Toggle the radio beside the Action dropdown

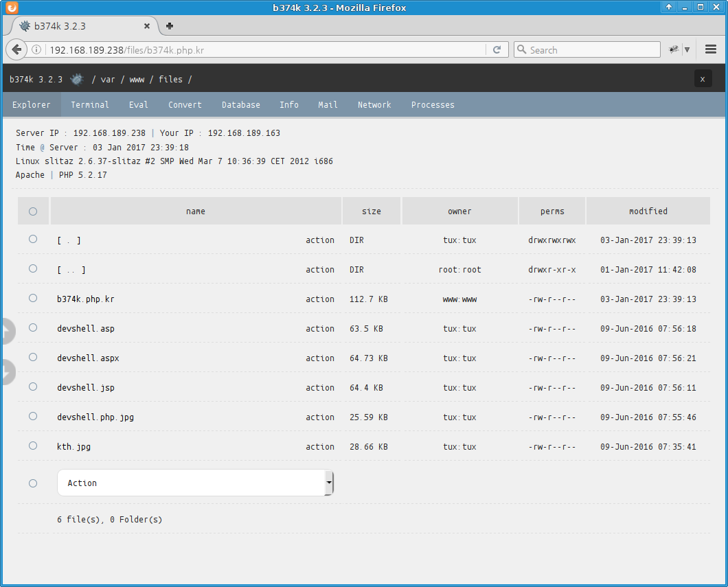pos(33,483)
